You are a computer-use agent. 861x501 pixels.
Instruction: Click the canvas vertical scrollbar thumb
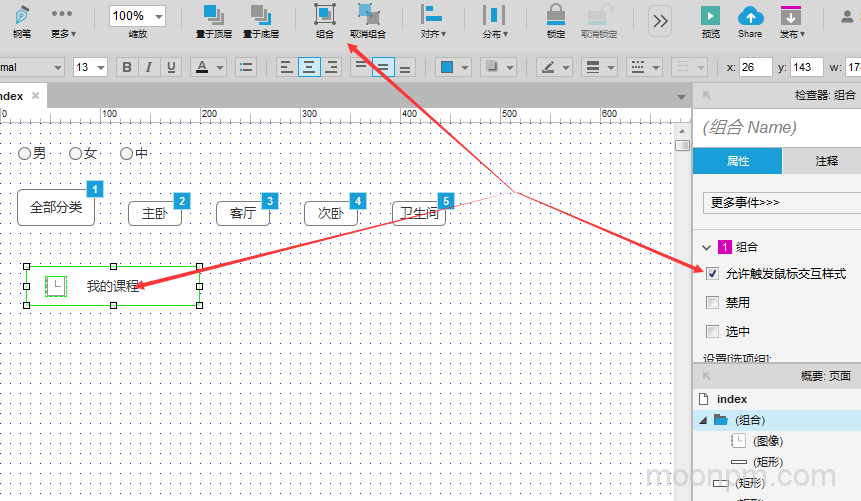(x=682, y=146)
